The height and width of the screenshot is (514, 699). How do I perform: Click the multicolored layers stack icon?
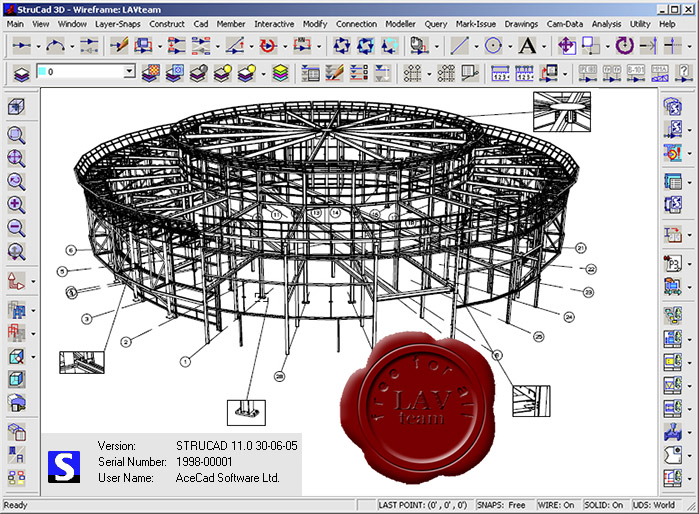[x=280, y=74]
